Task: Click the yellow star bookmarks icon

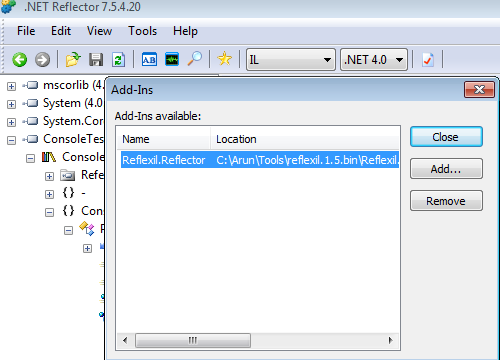Action: click(224, 59)
